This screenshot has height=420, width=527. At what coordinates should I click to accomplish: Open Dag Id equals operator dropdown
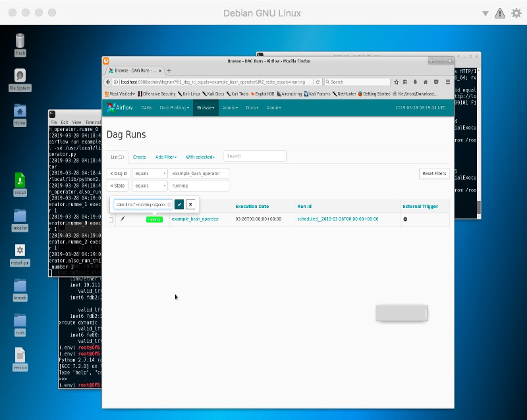click(150, 173)
